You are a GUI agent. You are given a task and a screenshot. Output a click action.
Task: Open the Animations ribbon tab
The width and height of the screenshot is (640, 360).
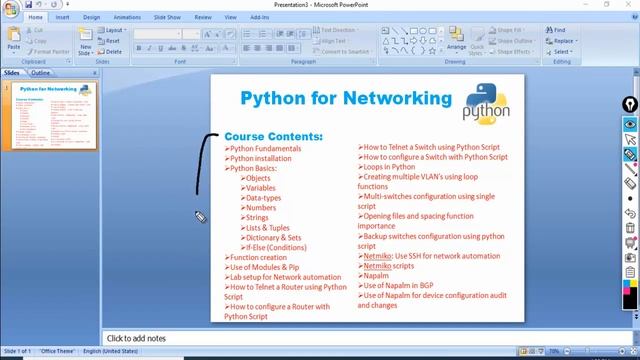[127, 17]
